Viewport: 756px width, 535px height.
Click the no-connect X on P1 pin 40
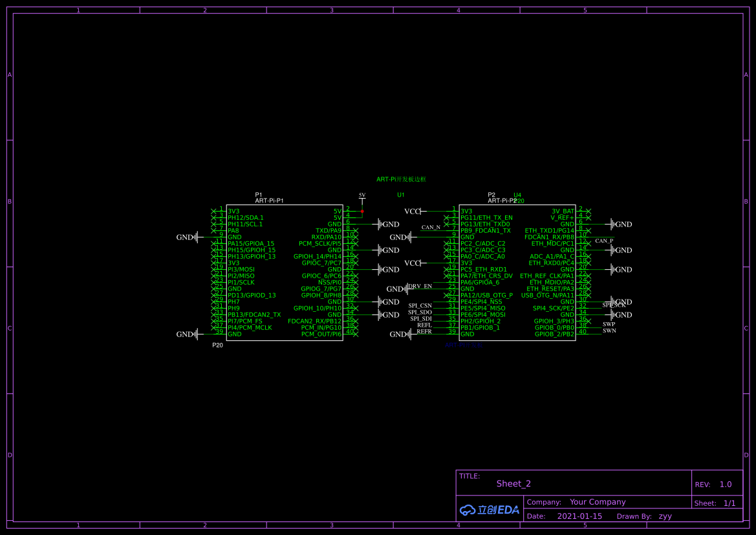pos(356,334)
